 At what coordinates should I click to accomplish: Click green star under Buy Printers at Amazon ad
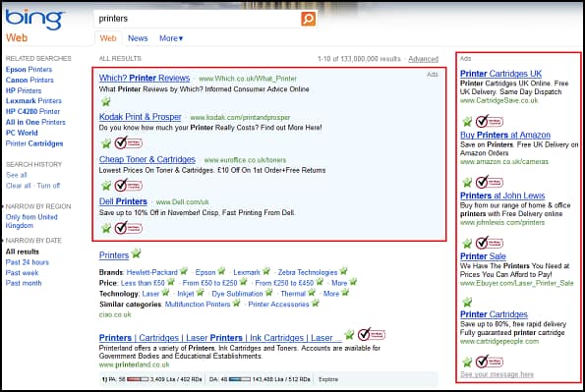[467, 183]
